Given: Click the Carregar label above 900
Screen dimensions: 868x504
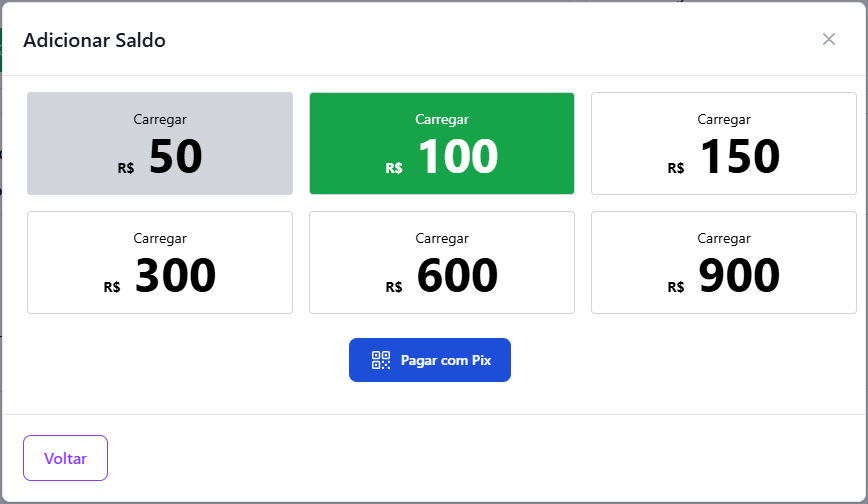Looking at the screenshot, I should 724,238.
